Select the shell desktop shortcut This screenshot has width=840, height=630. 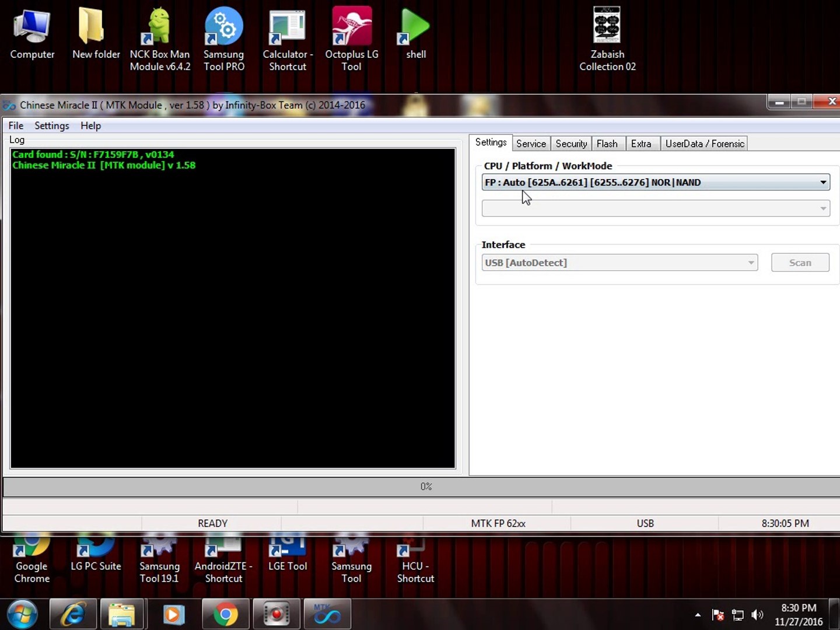[x=416, y=34]
